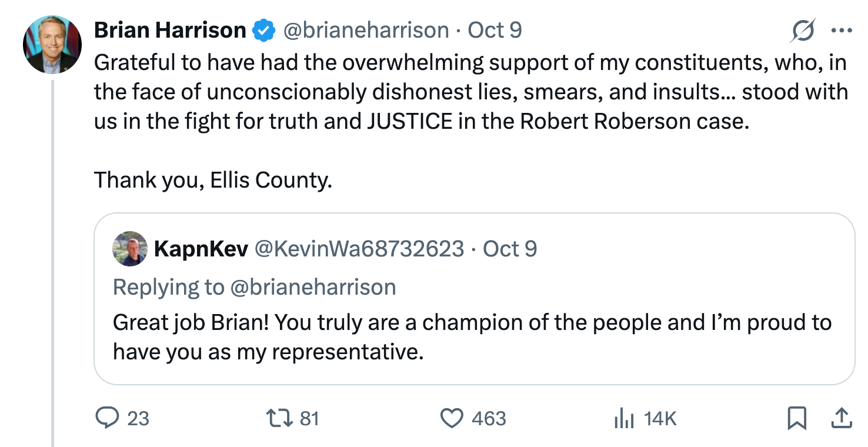Open KapnKev's small profile avatar
This screenshot has height=447, width=868.
tap(129, 249)
